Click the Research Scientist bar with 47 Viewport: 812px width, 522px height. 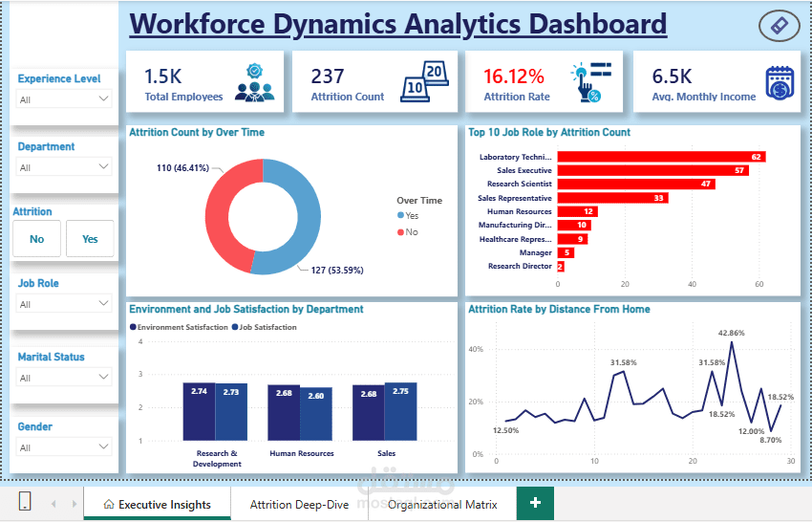(636, 184)
